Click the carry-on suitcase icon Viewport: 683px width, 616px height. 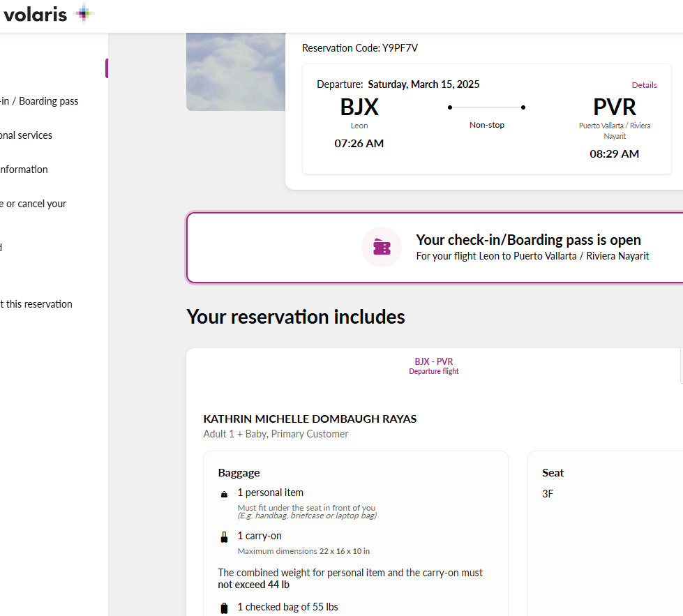pyautogui.click(x=223, y=536)
